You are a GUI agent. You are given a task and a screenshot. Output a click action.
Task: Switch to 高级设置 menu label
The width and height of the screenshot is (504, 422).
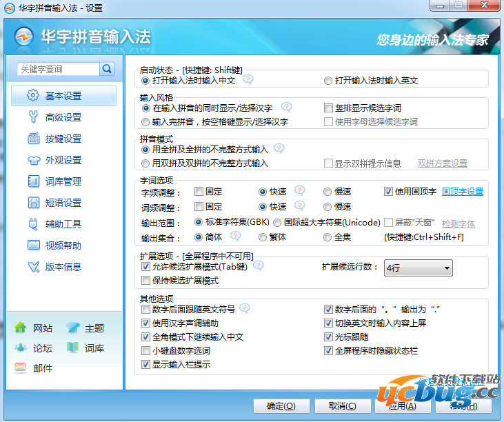click(63, 117)
